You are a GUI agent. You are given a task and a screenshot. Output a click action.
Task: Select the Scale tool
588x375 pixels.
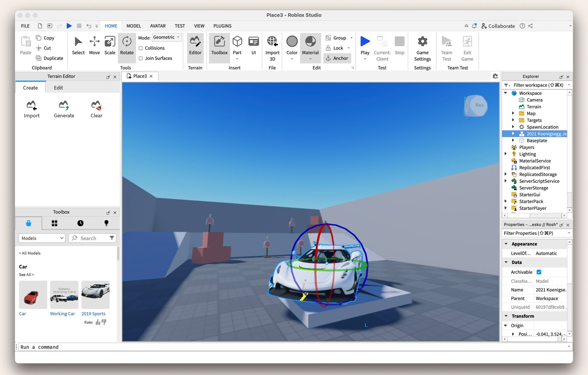tap(109, 46)
